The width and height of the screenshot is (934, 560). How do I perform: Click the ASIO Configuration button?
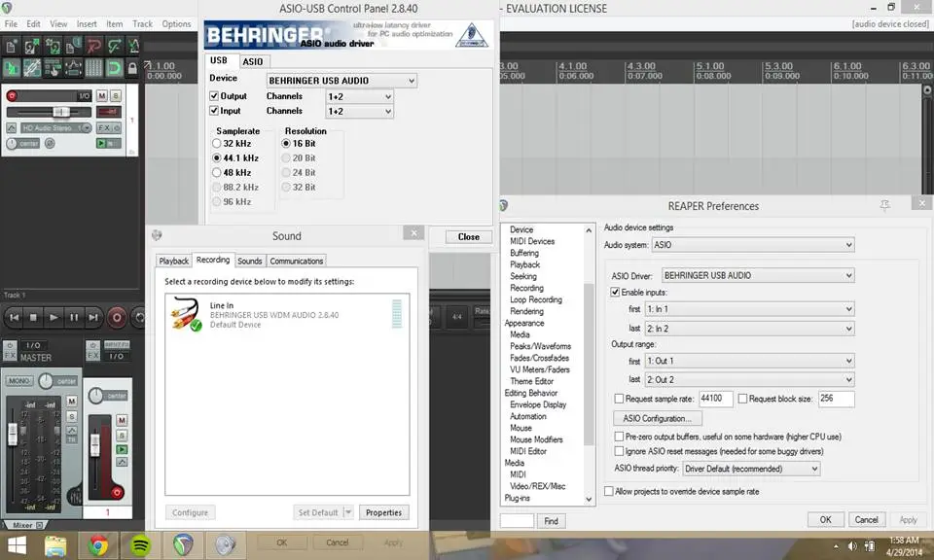tap(657, 418)
